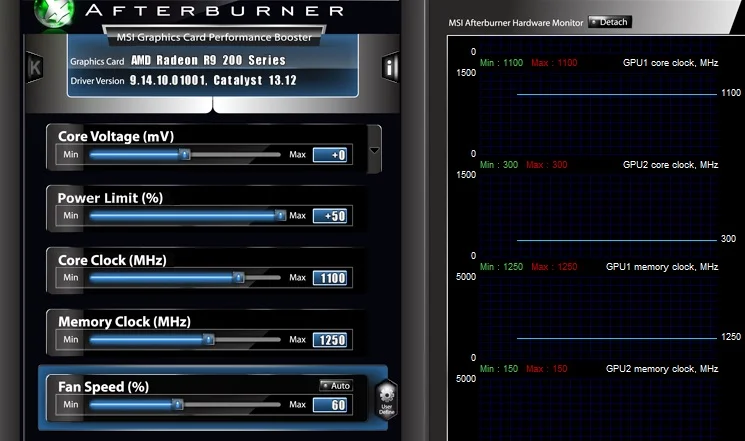Click Core Voltage value field +0
The image size is (745, 441).
[x=330, y=155]
